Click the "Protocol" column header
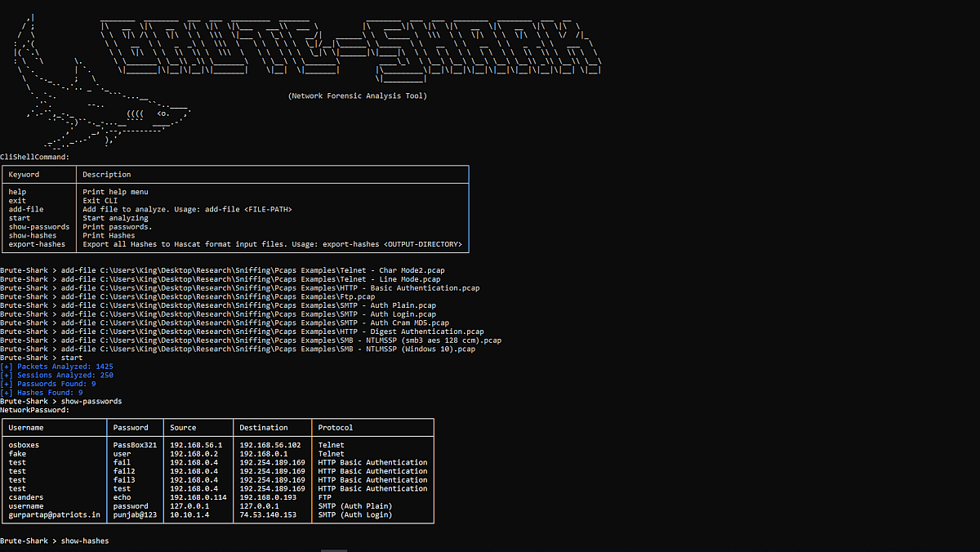 336,427
